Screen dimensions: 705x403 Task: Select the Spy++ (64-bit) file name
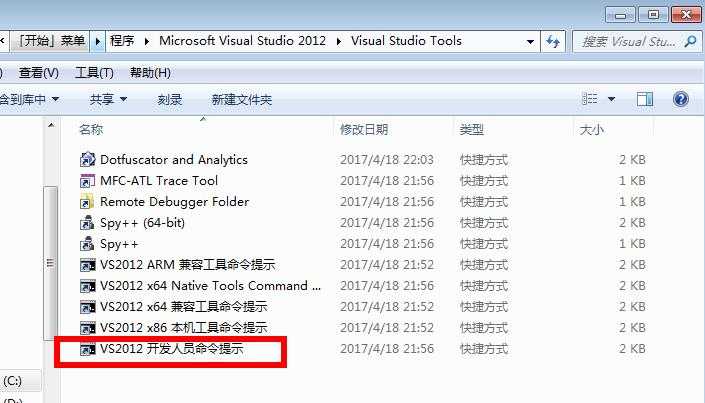point(143,223)
